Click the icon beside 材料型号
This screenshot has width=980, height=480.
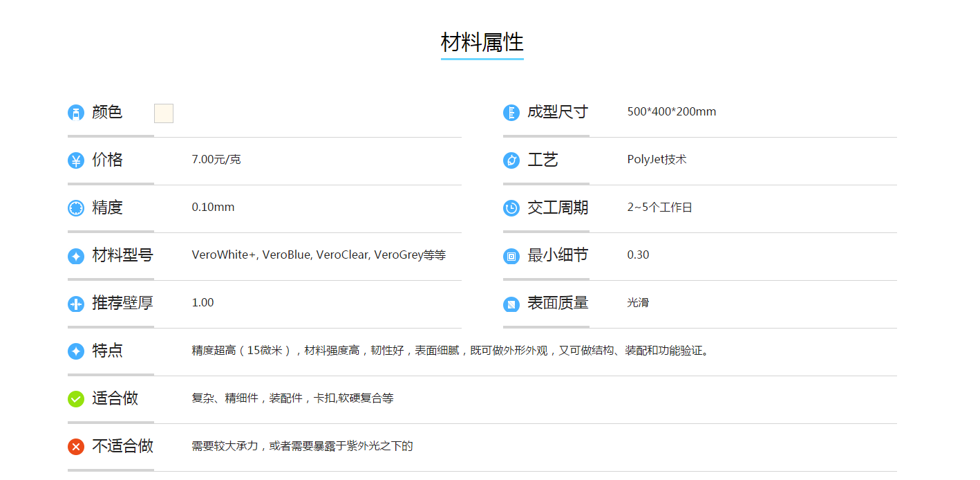click(76, 256)
